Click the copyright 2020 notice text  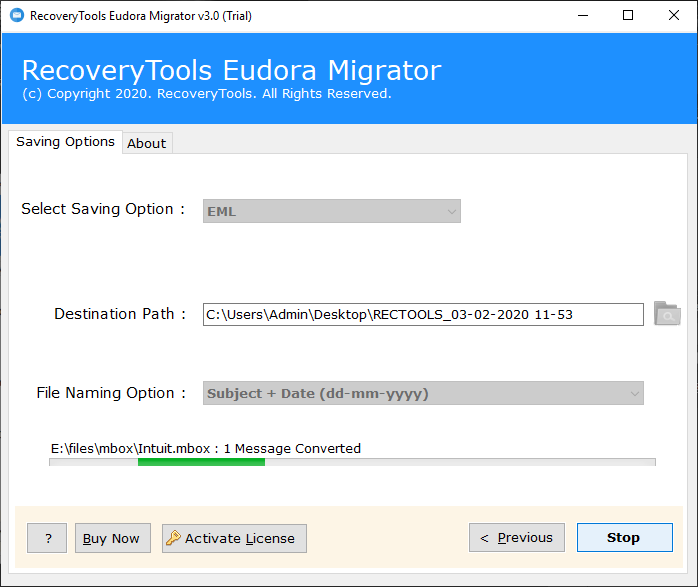[207, 94]
